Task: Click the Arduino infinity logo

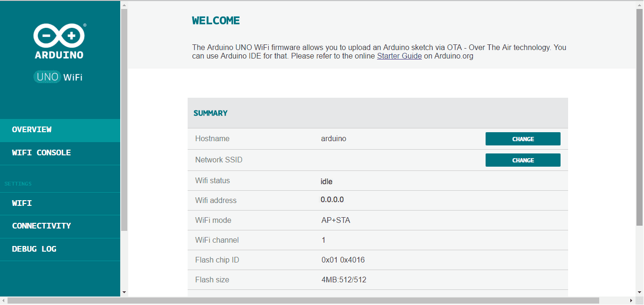Action: (59, 36)
